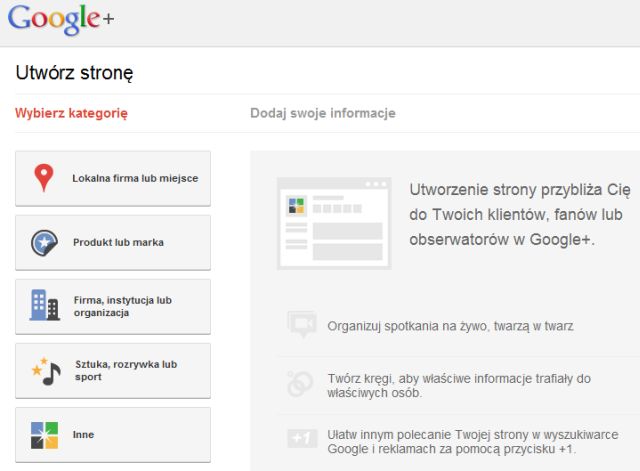Viewport: 640px width, 471px height.
Task: Choose Lokalna firma lub miejsce category
Action: point(113,178)
